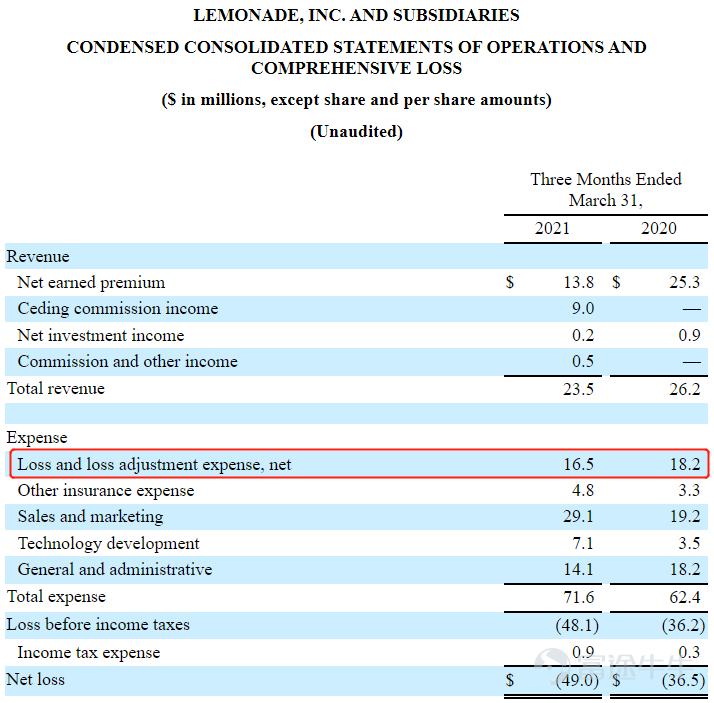Select the 62.4 total expense value
714x703 pixels.
684,597
